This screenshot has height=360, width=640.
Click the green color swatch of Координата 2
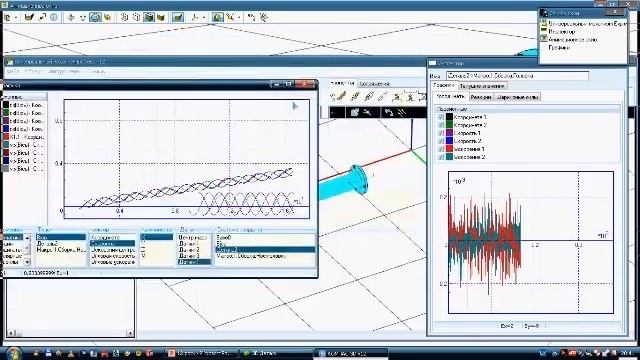coord(449,125)
